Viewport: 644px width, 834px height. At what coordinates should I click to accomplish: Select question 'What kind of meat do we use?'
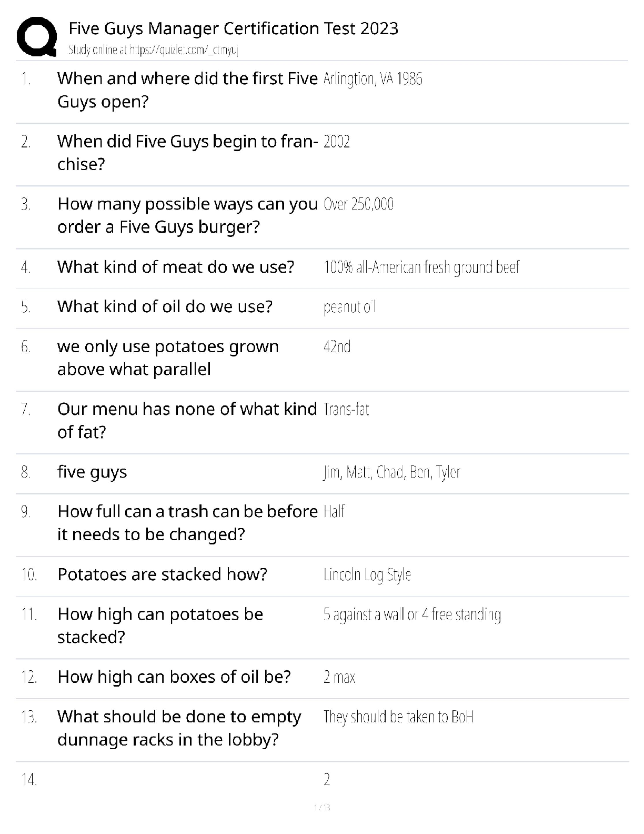(x=175, y=267)
